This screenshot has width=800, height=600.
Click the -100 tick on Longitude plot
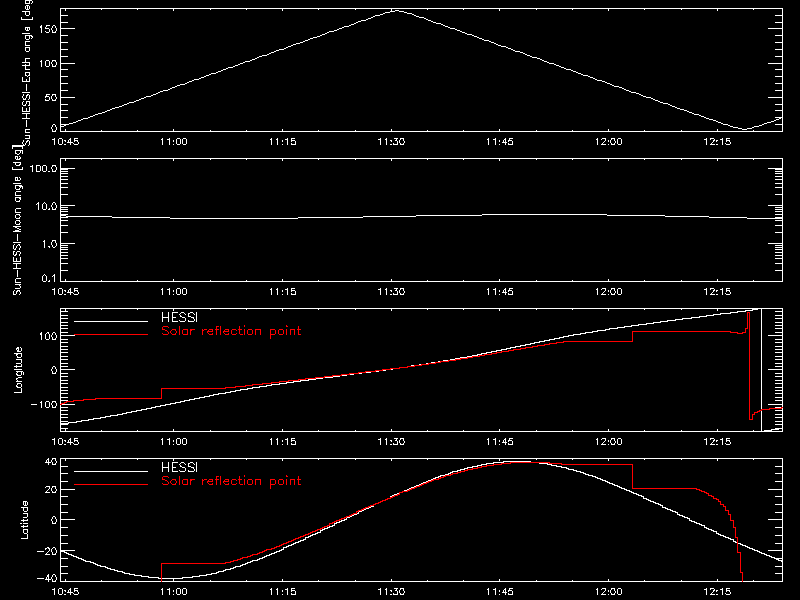(44, 404)
